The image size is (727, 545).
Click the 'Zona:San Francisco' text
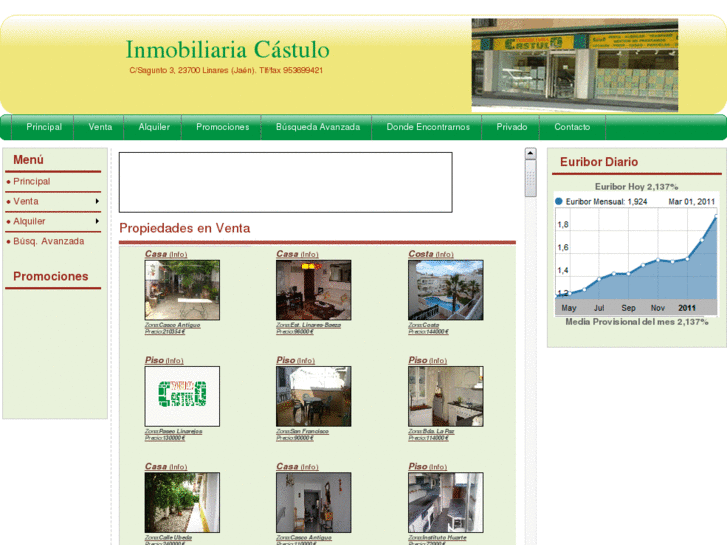[x=302, y=431]
